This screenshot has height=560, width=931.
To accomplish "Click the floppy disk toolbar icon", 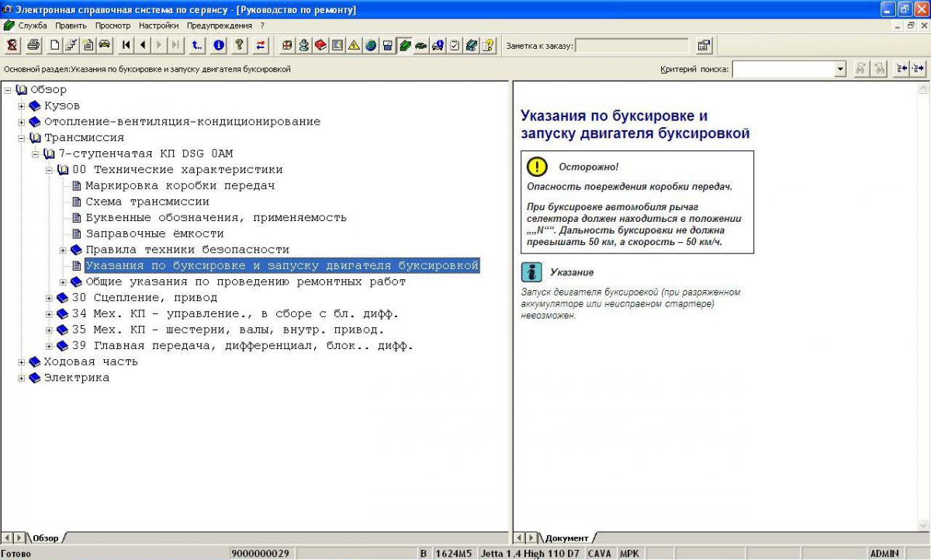I will pos(387,45).
